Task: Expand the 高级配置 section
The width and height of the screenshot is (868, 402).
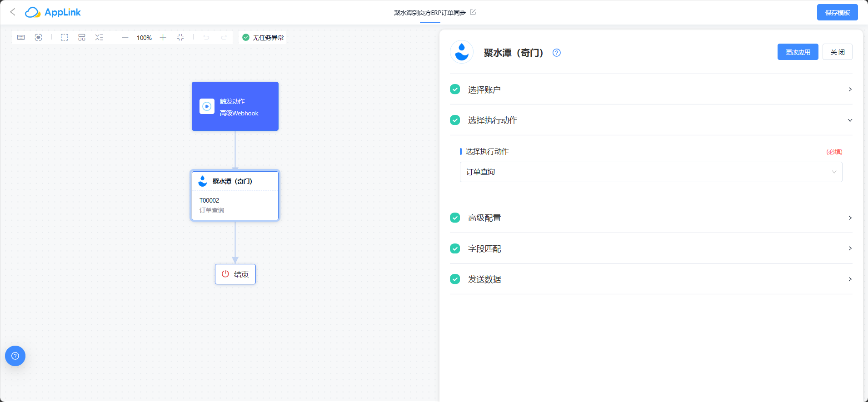Action: tap(651, 218)
